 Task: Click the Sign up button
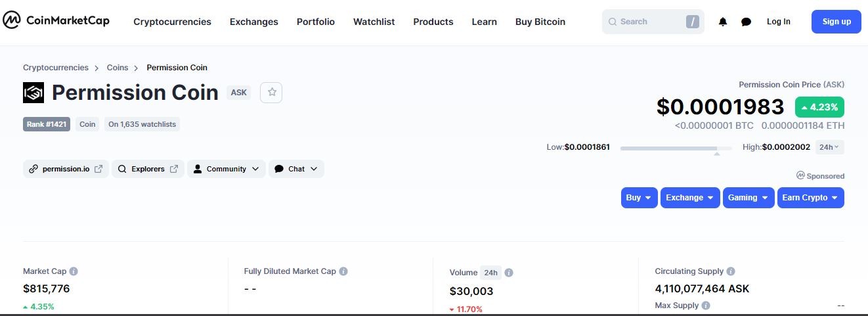[x=836, y=22]
